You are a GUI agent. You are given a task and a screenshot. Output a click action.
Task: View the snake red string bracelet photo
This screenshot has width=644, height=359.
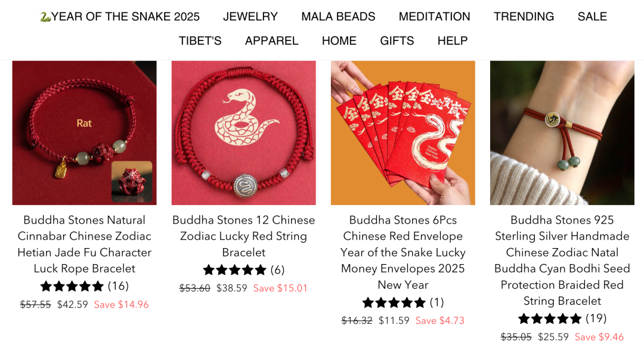(243, 132)
